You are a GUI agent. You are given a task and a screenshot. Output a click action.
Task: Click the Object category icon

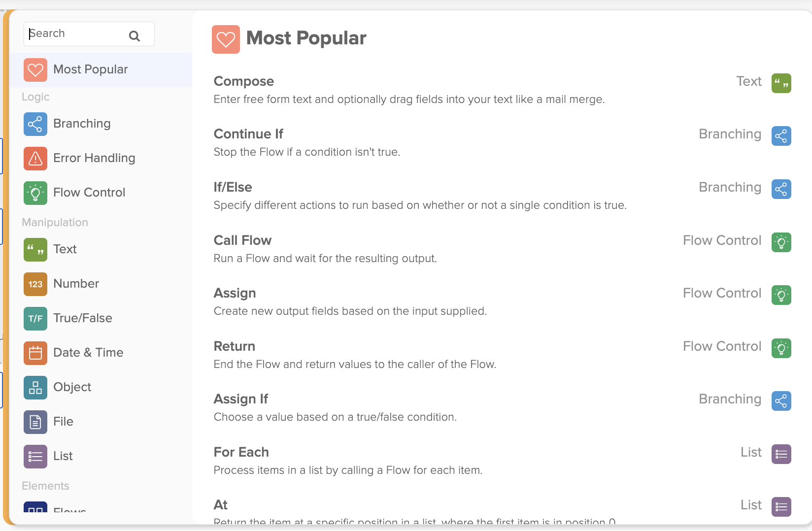35,387
